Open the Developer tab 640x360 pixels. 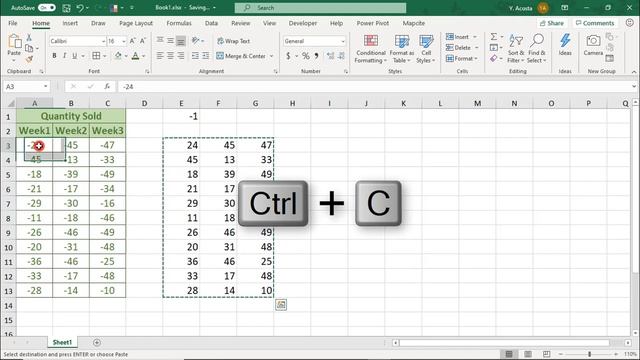pyautogui.click(x=302, y=23)
